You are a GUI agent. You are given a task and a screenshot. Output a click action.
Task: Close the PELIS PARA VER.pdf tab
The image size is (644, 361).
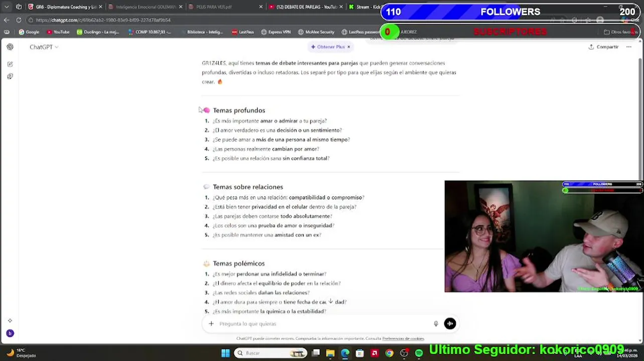pyautogui.click(x=261, y=7)
